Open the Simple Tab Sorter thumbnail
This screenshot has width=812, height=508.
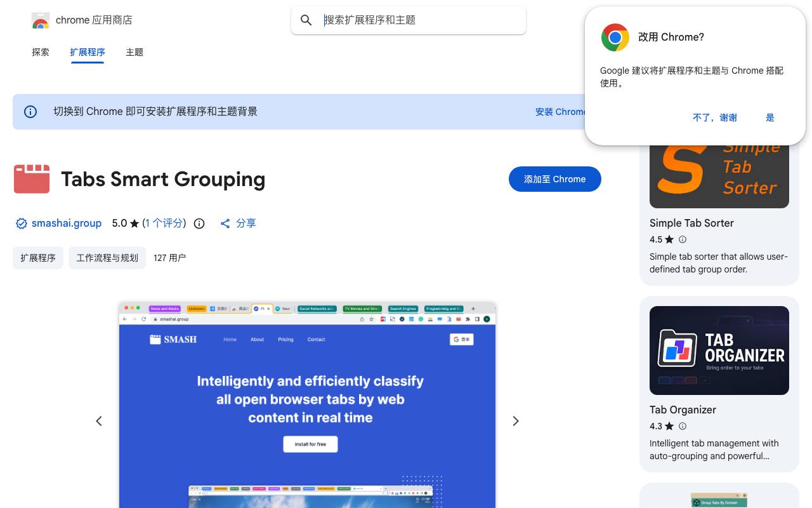pos(719,176)
